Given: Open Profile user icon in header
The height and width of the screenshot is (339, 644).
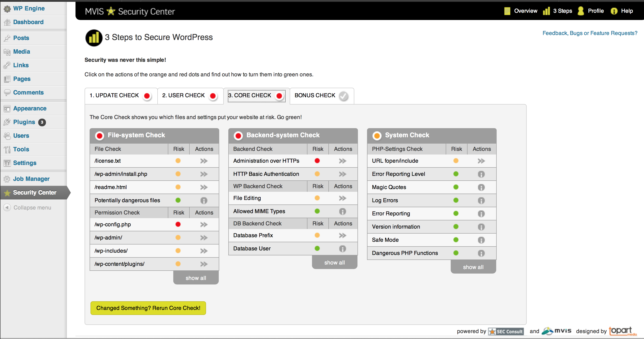Looking at the screenshot, I should tap(581, 11).
